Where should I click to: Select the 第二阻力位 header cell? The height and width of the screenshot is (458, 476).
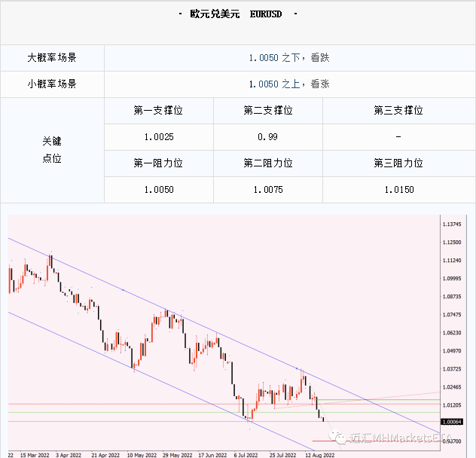268,163
